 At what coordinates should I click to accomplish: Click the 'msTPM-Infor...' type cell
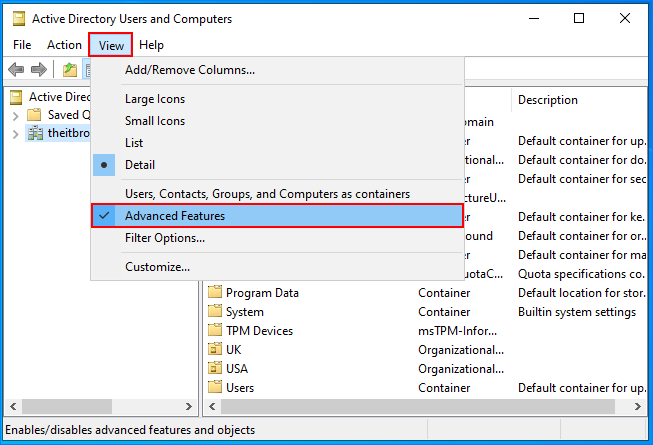click(x=457, y=331)
